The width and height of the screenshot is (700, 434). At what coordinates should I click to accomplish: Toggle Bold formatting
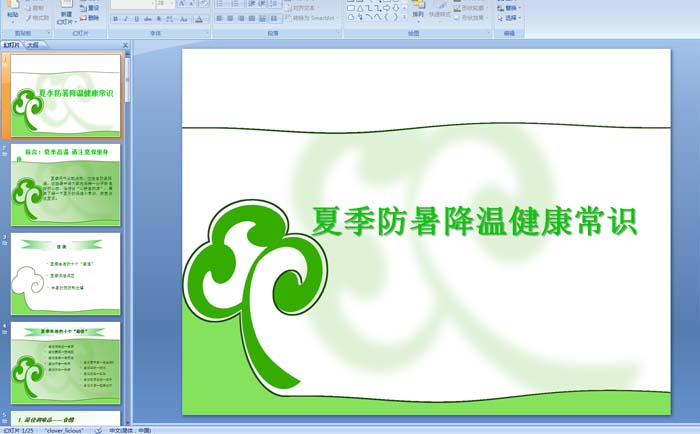tap(116, 19)
